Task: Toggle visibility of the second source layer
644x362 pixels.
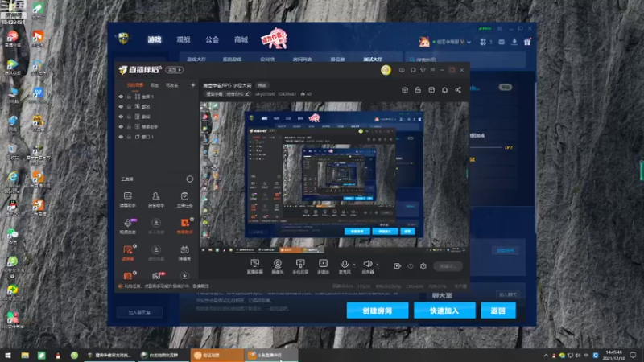Action: (121, 107)
